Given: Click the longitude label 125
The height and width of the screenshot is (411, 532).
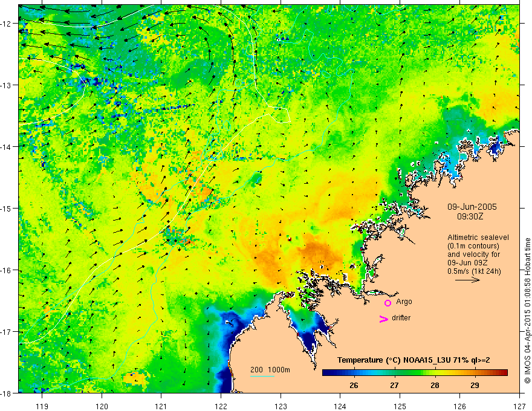Looking at the screenshot, I should tap(400, 406).
